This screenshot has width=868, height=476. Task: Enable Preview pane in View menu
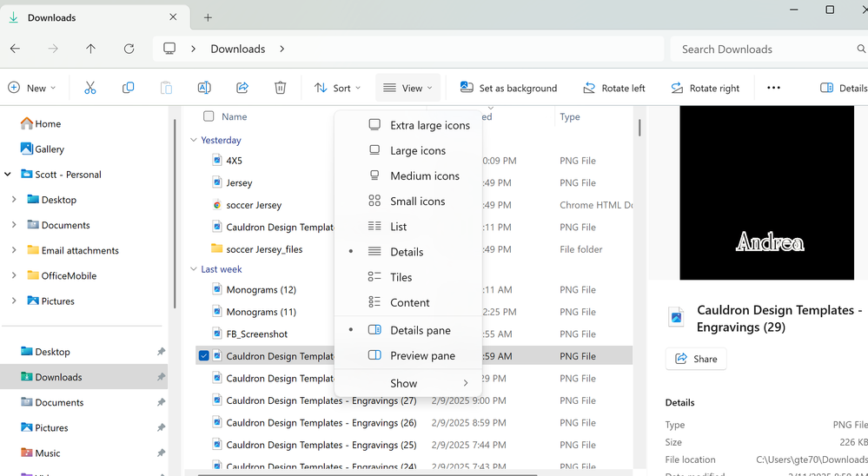coord(408,355)
